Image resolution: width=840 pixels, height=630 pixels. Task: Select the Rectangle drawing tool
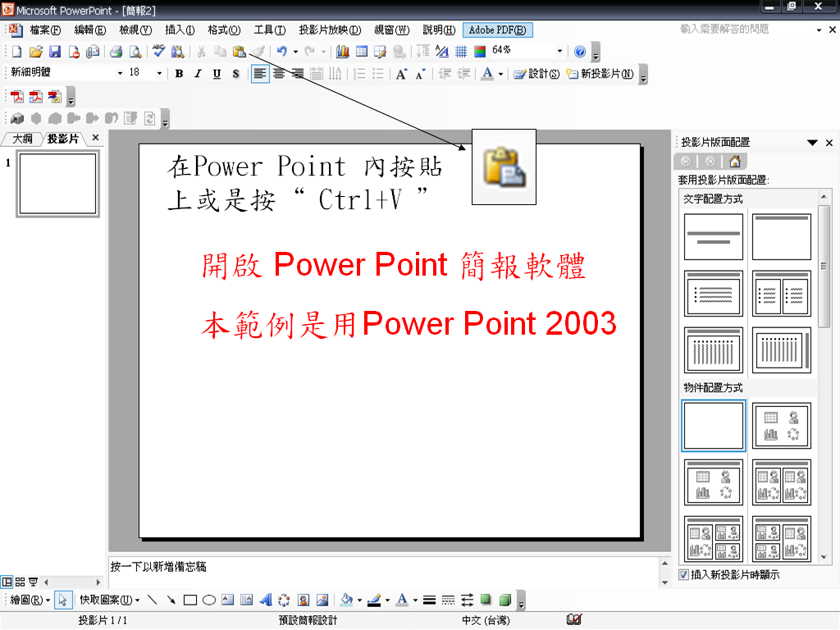click(190, 600)
